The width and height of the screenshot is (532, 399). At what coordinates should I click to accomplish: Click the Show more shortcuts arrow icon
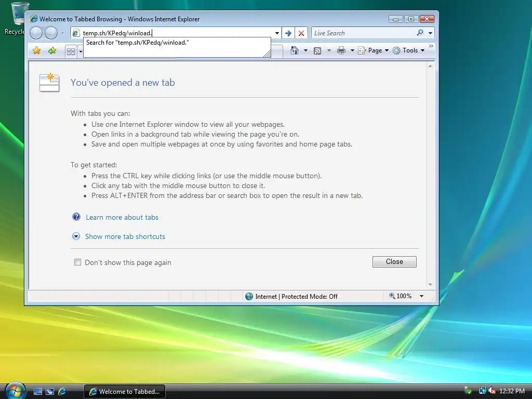76,236
